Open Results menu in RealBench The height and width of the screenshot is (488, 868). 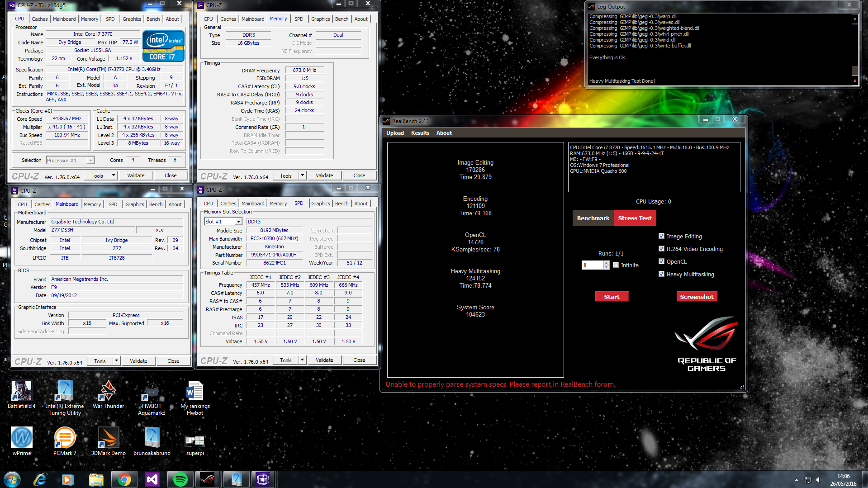pos(420,133)
